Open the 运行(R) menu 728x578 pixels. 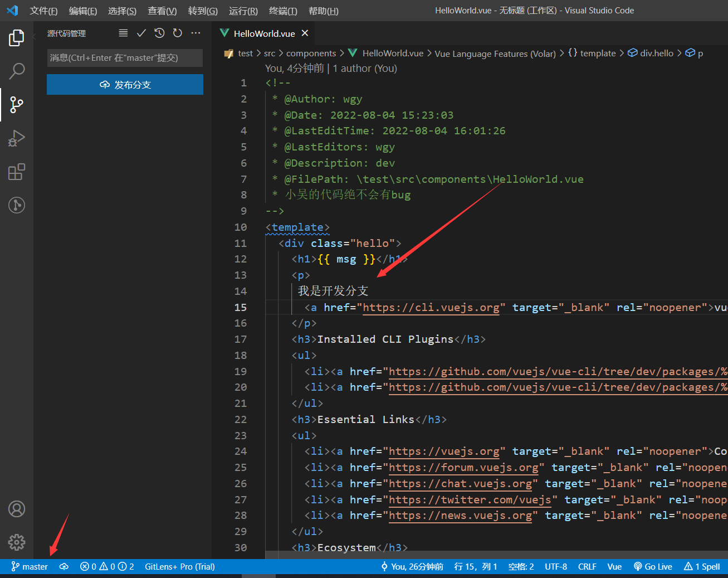coord(243,11)
